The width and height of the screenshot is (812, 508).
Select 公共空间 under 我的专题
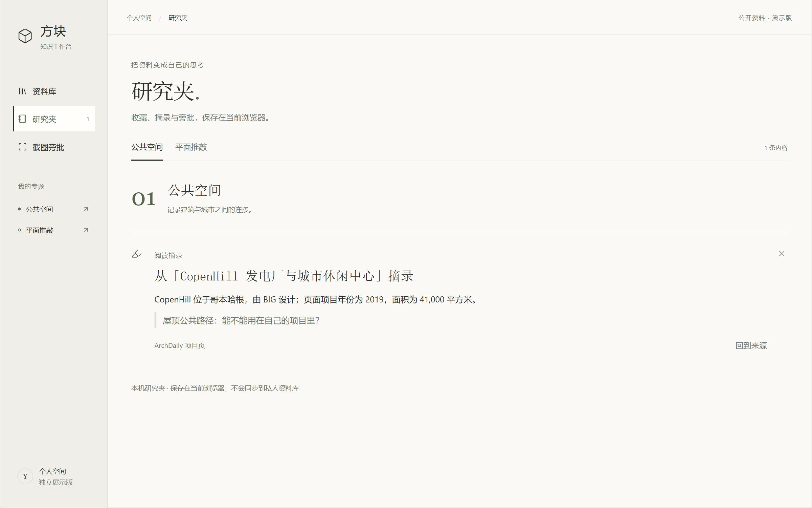pyautogui.click(x=40, y=209)
